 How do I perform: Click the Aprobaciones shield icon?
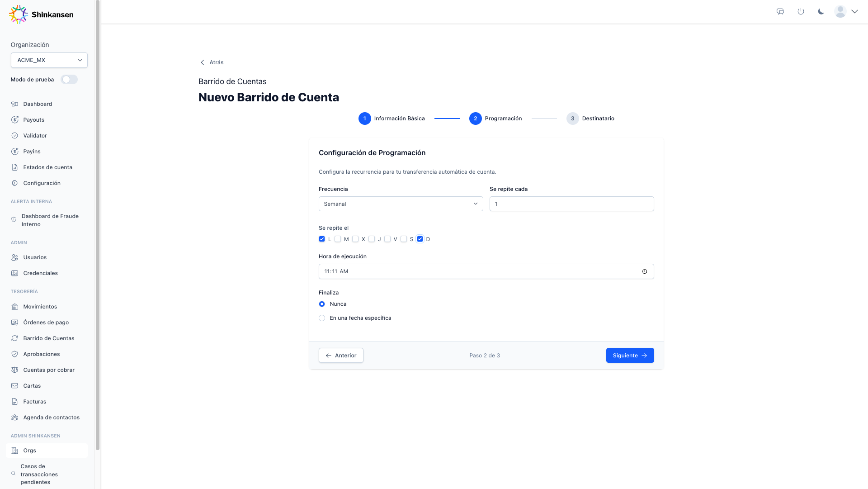click(14, 354)
